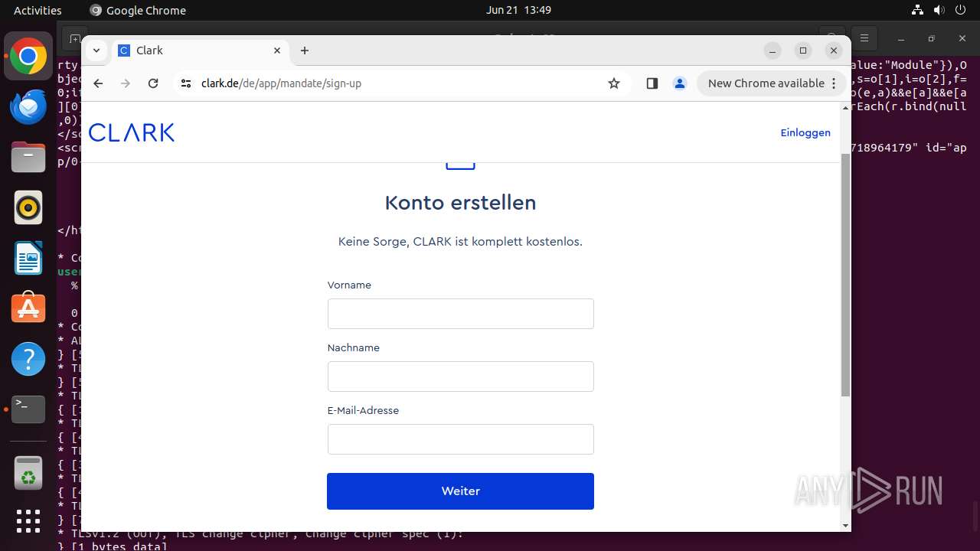Open volume icon in system tray
980x551 pixels.
[939, 10]
